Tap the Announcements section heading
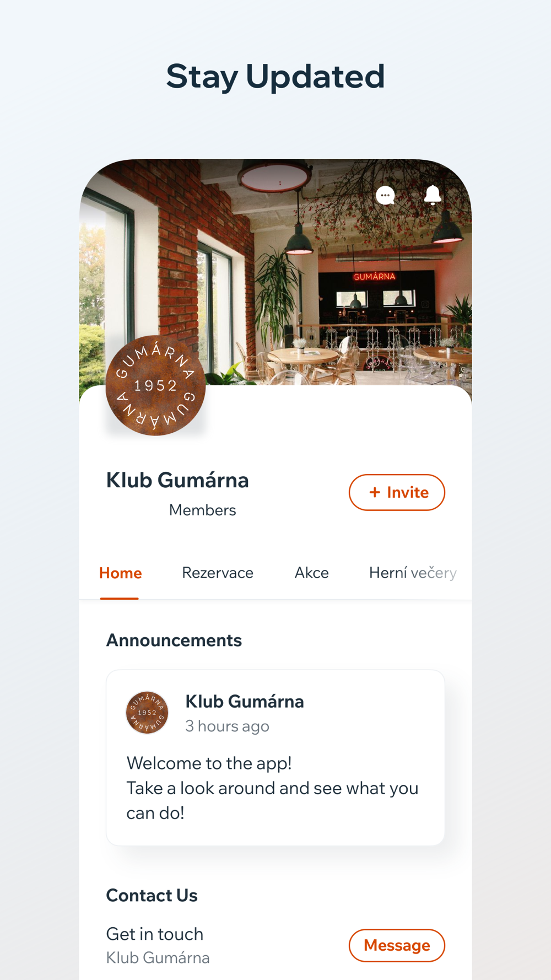 click(x=174, y=640)
